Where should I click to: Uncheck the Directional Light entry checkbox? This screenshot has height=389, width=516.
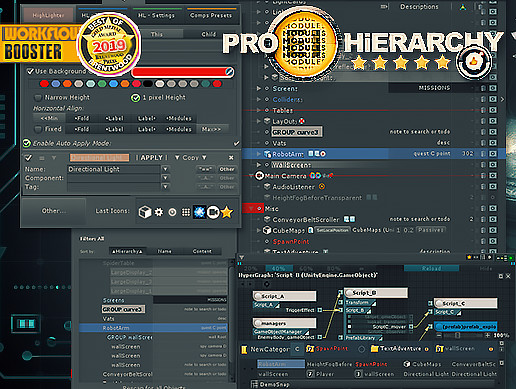click(x=28, y=157)
